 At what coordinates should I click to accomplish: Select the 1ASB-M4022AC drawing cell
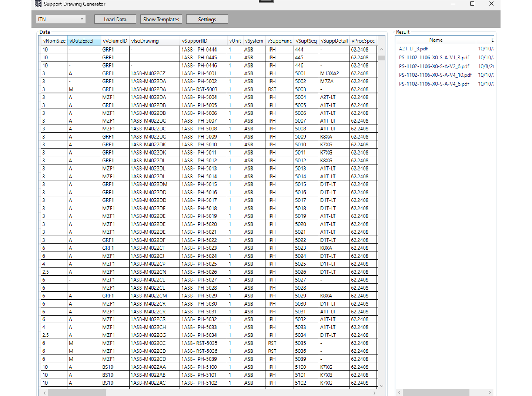pos(155,383)
